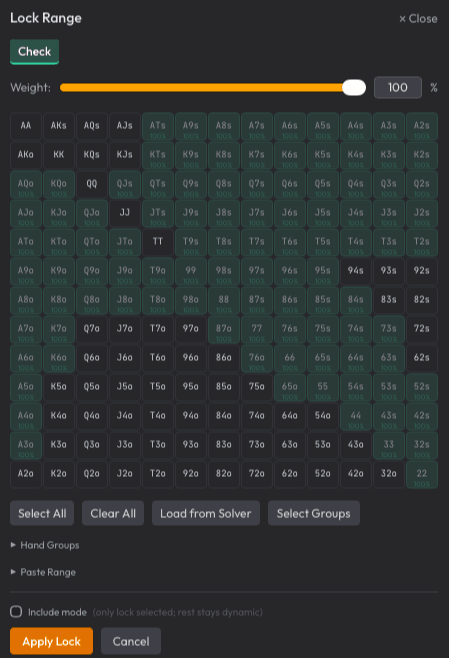Toggle the JJ hand cell
This screenshot has width=449, height=658.
[125, 213]
